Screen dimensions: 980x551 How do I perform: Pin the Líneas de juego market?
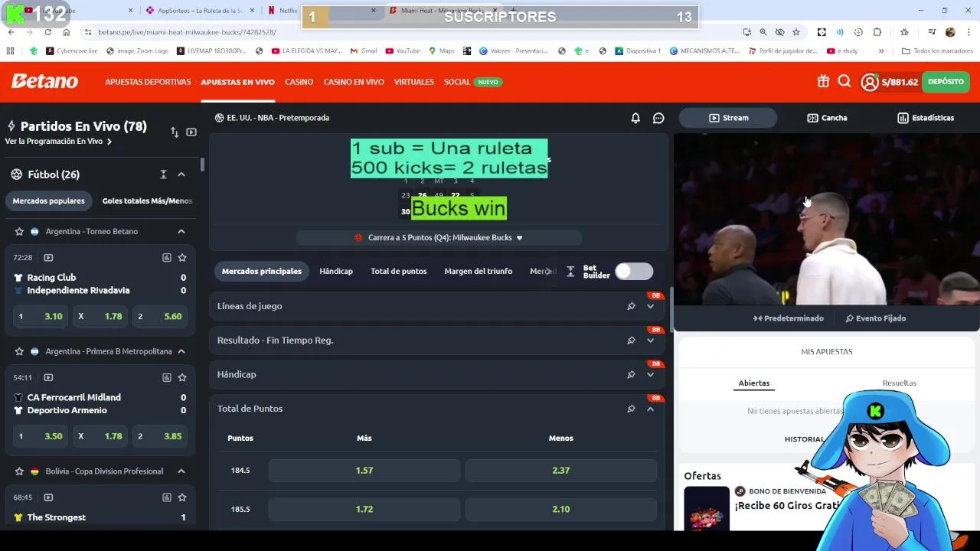tap(631, 306)
